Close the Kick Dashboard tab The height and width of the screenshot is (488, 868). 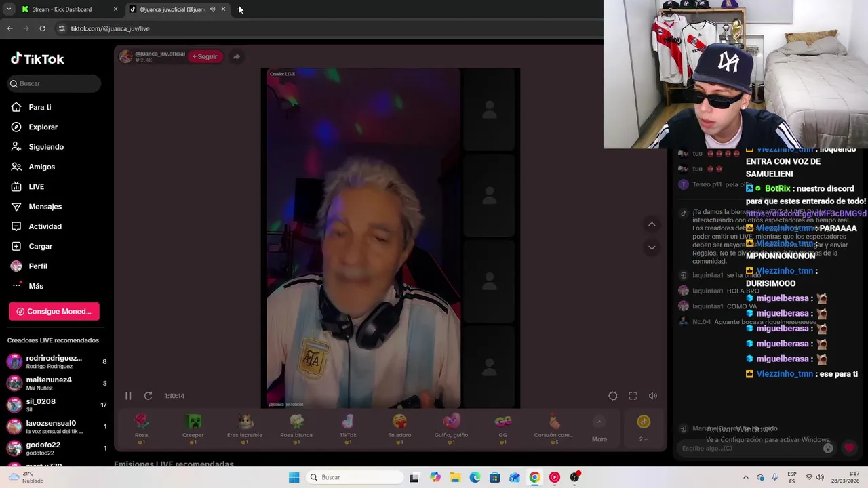coord(115,9)
